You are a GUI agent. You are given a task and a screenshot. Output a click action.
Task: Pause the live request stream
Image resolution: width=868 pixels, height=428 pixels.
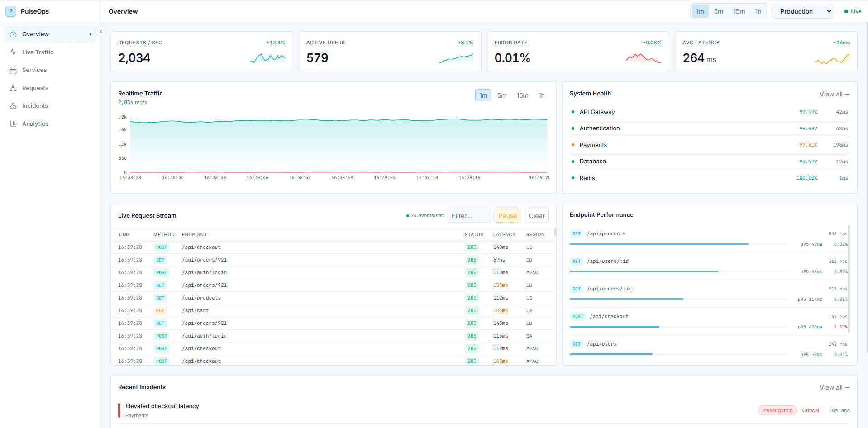508,216
